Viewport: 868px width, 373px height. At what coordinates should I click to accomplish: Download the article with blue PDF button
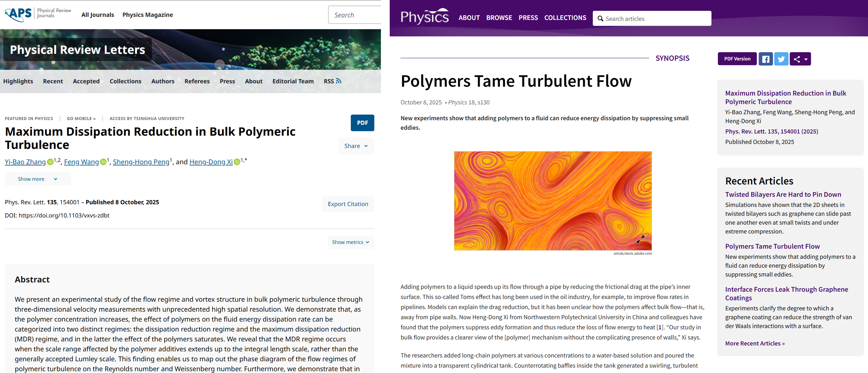362,123
